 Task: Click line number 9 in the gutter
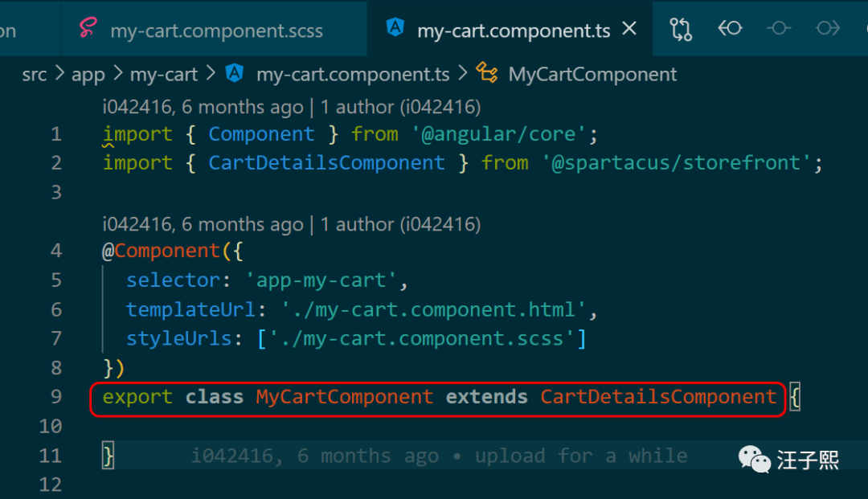(55, 397)
